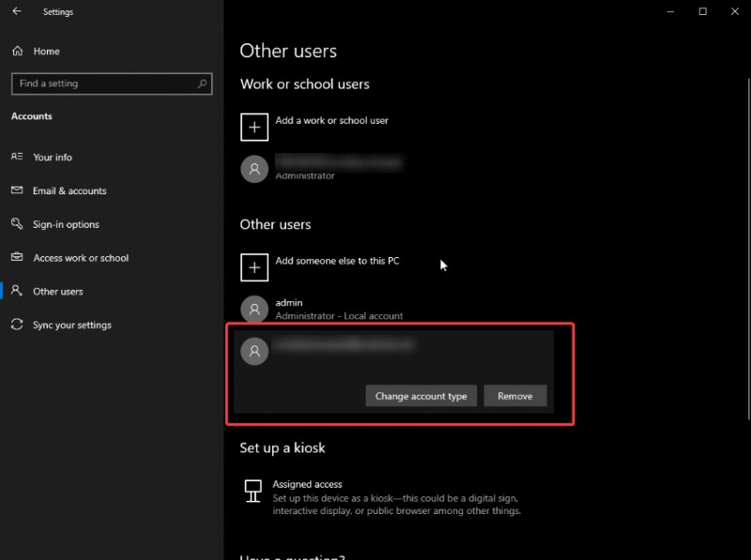Click the Home house icon
751x560 pixels.
click(x=16, y=51)
